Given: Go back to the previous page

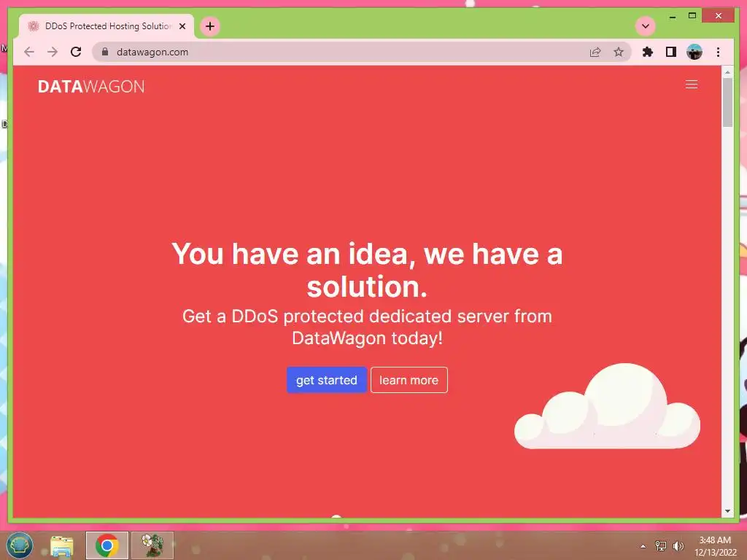Looking at the screenshot, I should pos(29,52).
